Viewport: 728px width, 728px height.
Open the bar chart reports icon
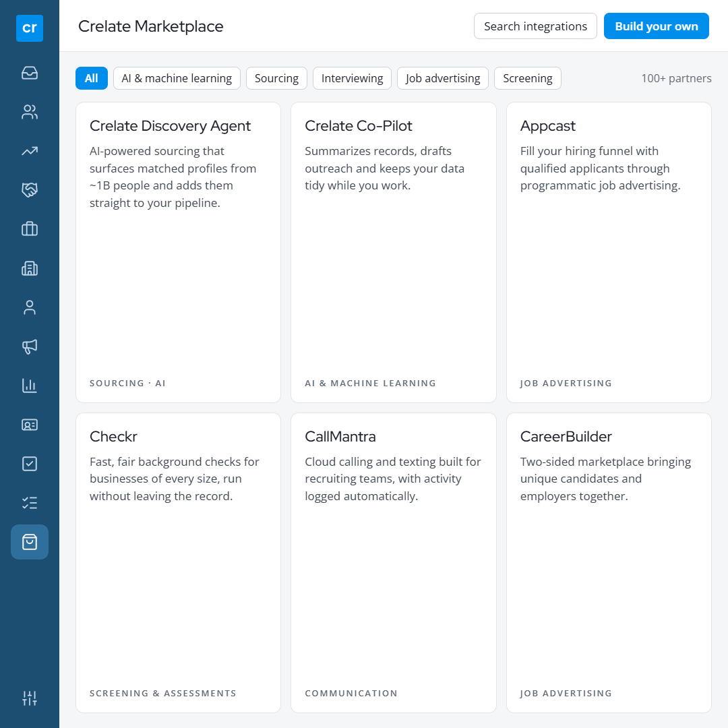coord(29,386)
